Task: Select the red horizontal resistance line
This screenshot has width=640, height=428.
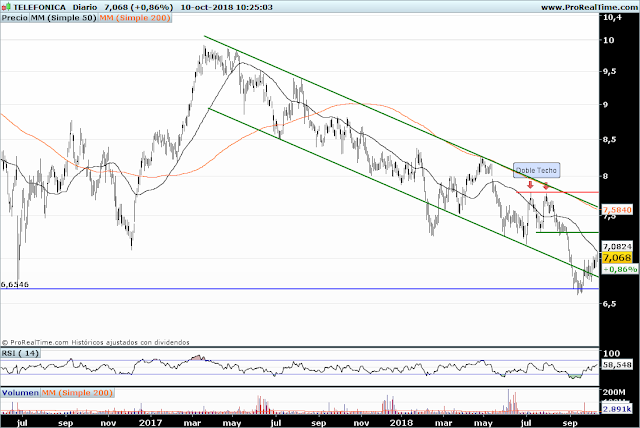Action: pyautogui.click(x=558, y=192)
